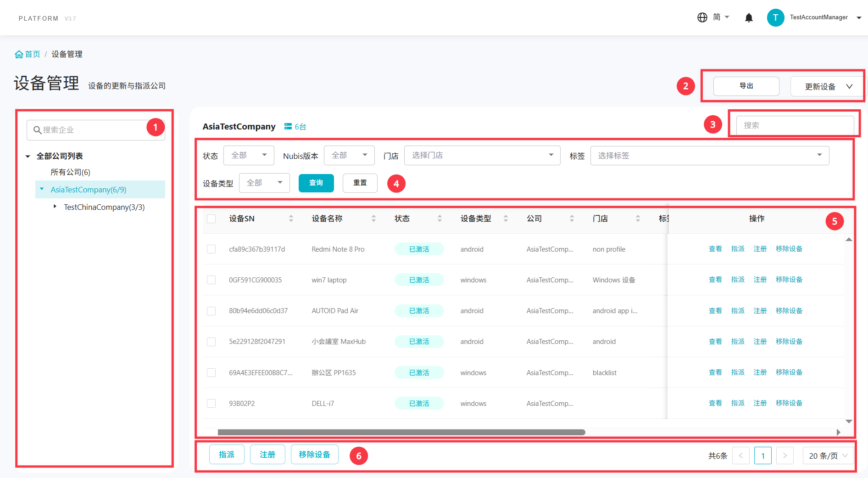Viewport: 868px width, 478px height.
Task: Open the 状态 filter dropdown
Action: [249, 155]
